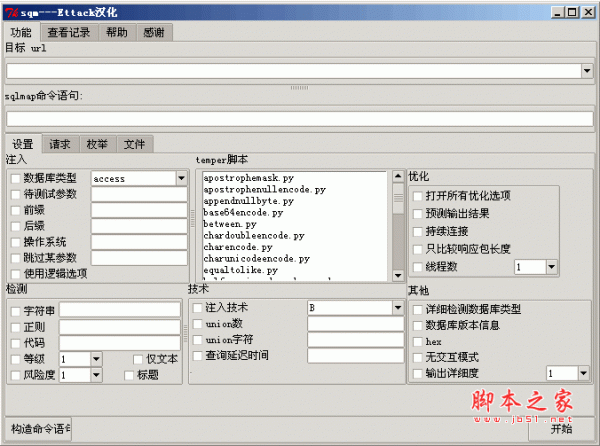Click tamper list scroll up arrow
This screenshot has width=600, height=446.
pyautogui.click(x=398, y=176)
